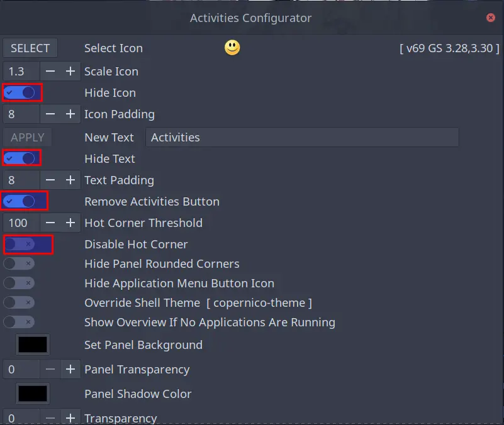Toggle Hide Panel Rounded Corners switch
The width and height of the screenshot is (504, 425).
[x=19, y=263]
